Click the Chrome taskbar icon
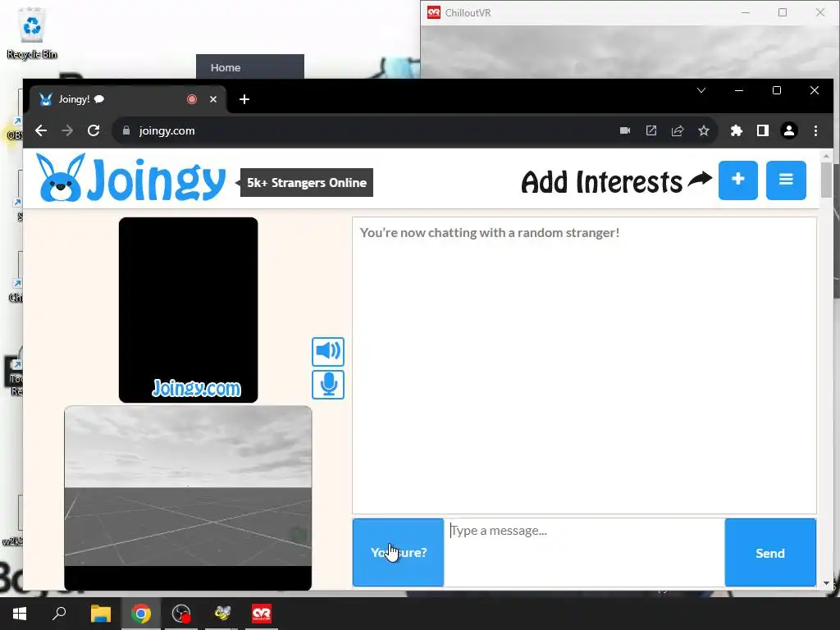Image resolution: width=840 pixels, height=630 pixels. click(141, 614)
